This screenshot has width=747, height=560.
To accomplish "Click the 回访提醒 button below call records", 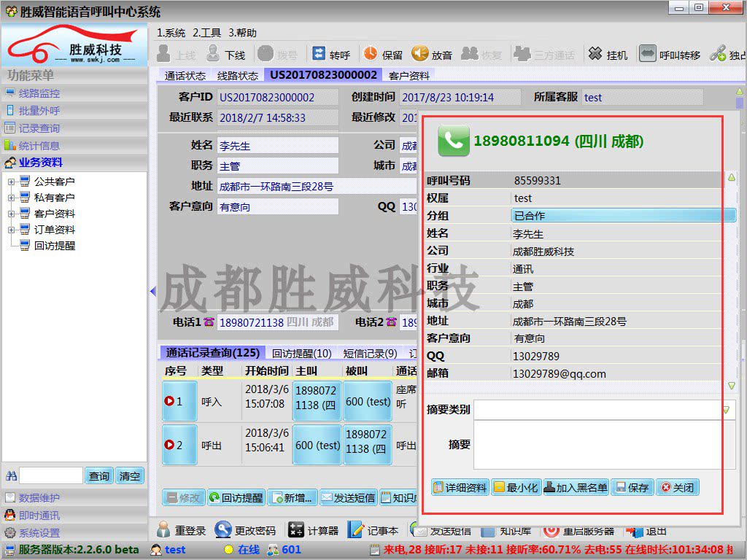I will [236, 497].
